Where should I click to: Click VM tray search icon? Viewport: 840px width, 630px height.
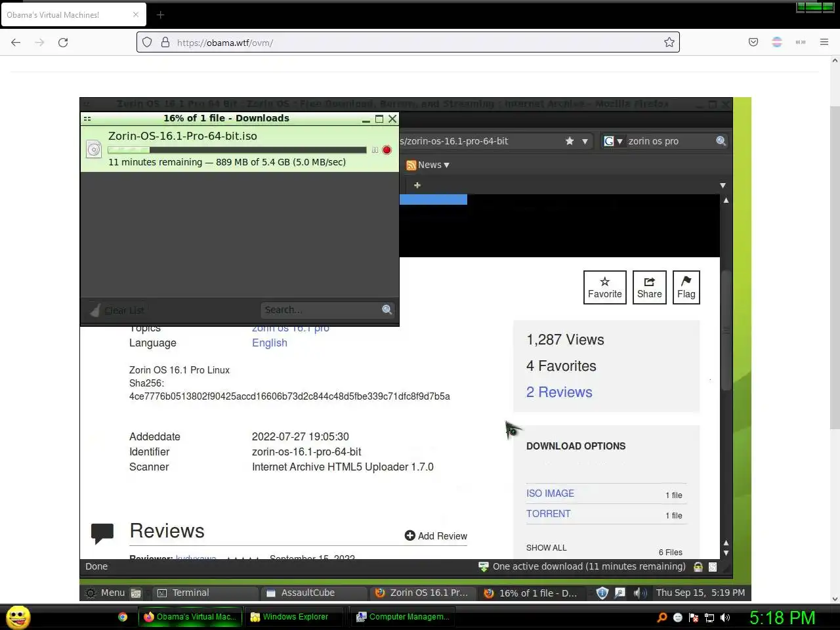619,593
